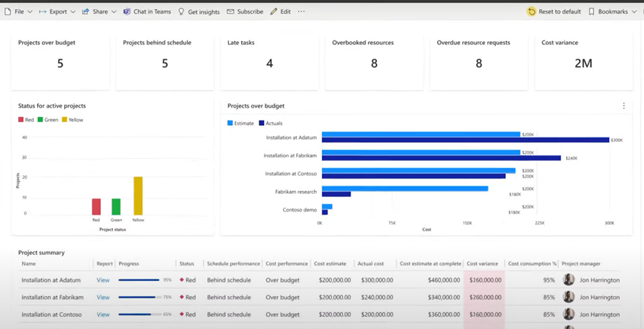Open the File menu
644x329 pixels.
[x=18, y=11]
